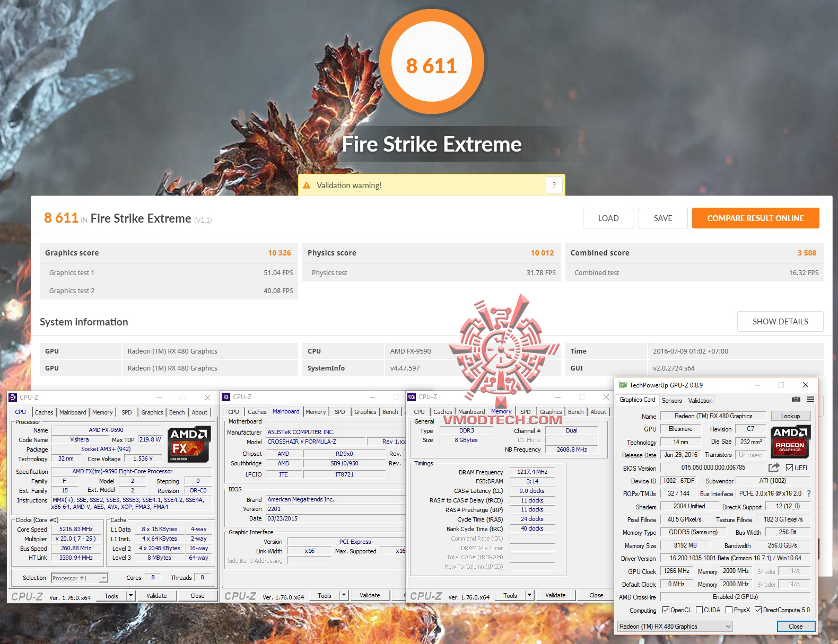Screen dimensions: 838x644
Task: Click motherboard model CROSSHAIR V FORMULA-Z
Action: pos(316,442)
